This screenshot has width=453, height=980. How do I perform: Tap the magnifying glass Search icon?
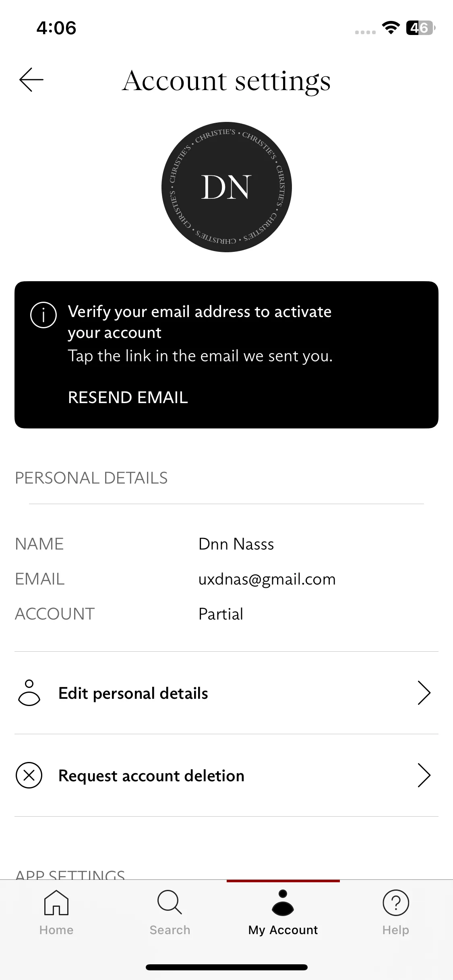(170, 902)
